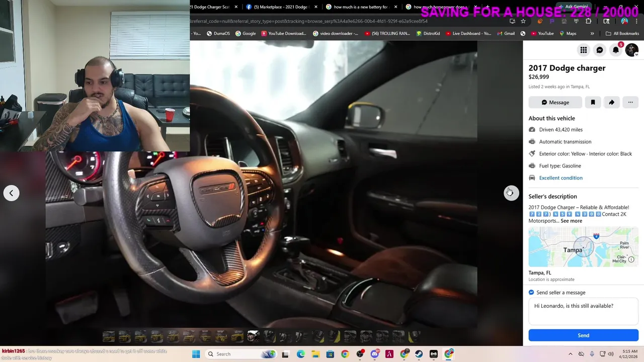Open Facebook notifications bell
The height and width of the screenshot is (362, 644).
(615, 50)
